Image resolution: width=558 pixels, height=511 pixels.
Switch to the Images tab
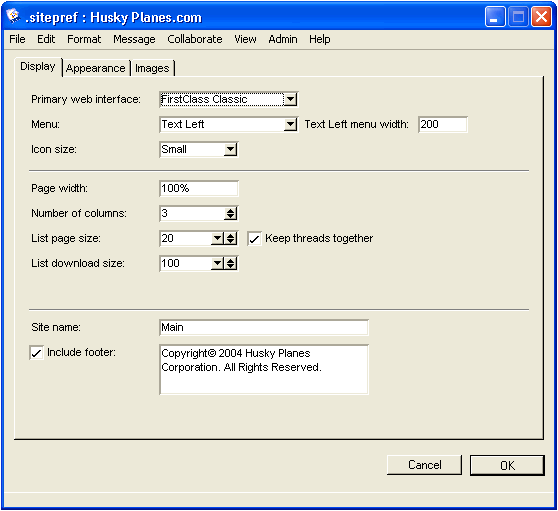point(152,68)
